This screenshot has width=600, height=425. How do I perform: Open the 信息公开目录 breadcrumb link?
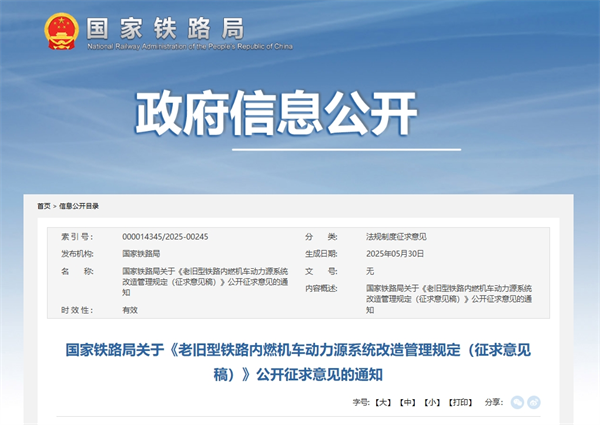(x=79, y=206)
